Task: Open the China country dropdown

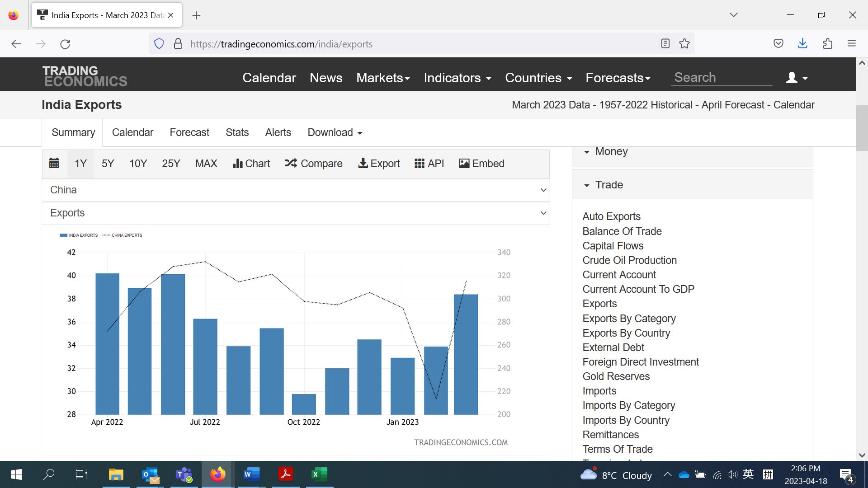Action: click(296, 190)
